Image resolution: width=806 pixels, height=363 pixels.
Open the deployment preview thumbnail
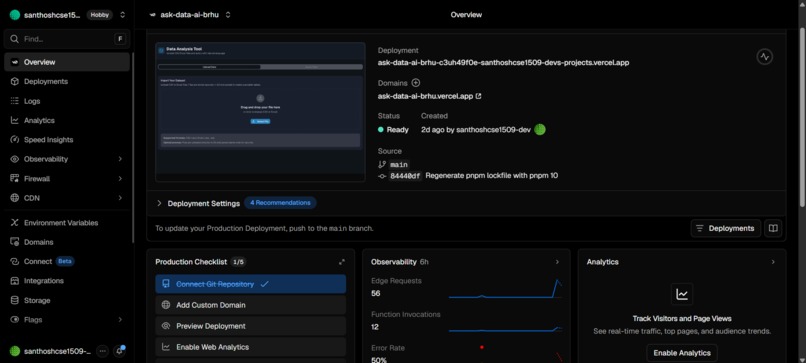tap(260, 112)
